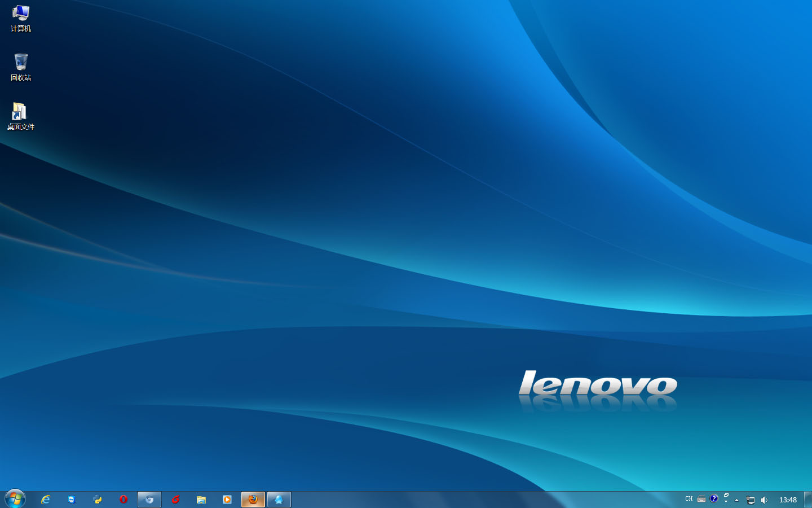Select the 回收站 recycle bin icon
Viewport: 812px width, 508px height.
[21, 67]
